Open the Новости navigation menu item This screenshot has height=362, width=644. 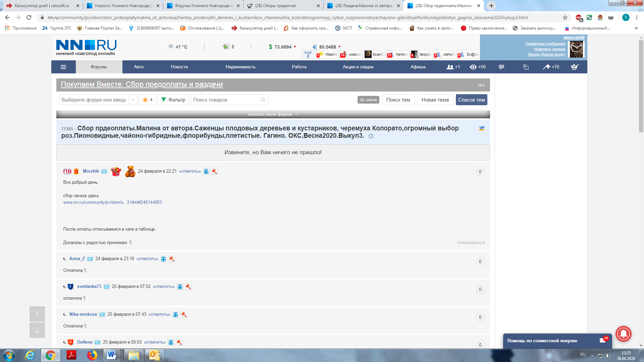(x=179, y=67)
